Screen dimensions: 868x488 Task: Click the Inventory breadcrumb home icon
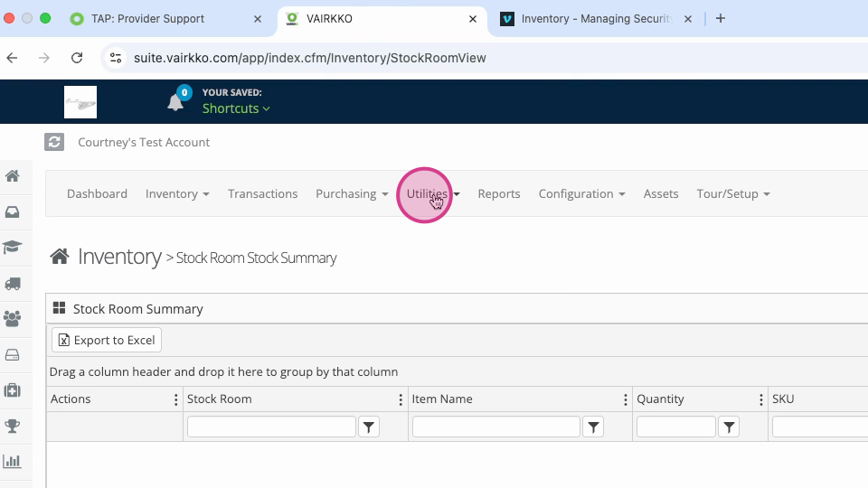point(60,256)
